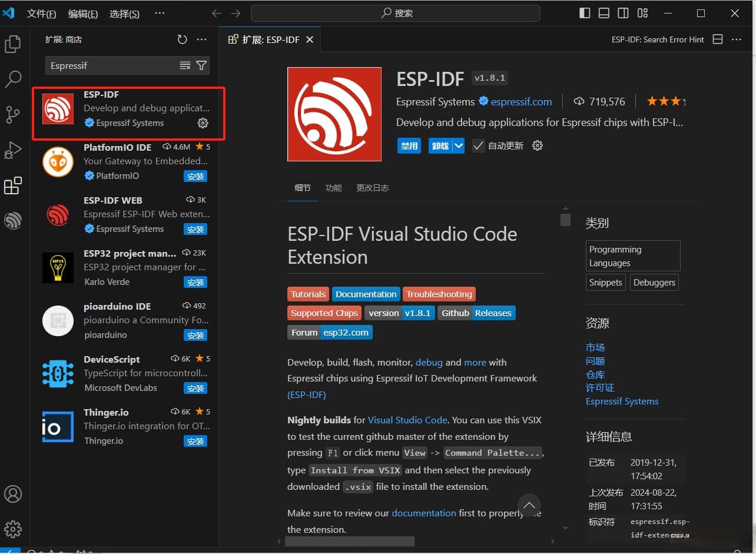Install pioarduino IDE extension
756x554 pixels.
(x=195, y=335)
